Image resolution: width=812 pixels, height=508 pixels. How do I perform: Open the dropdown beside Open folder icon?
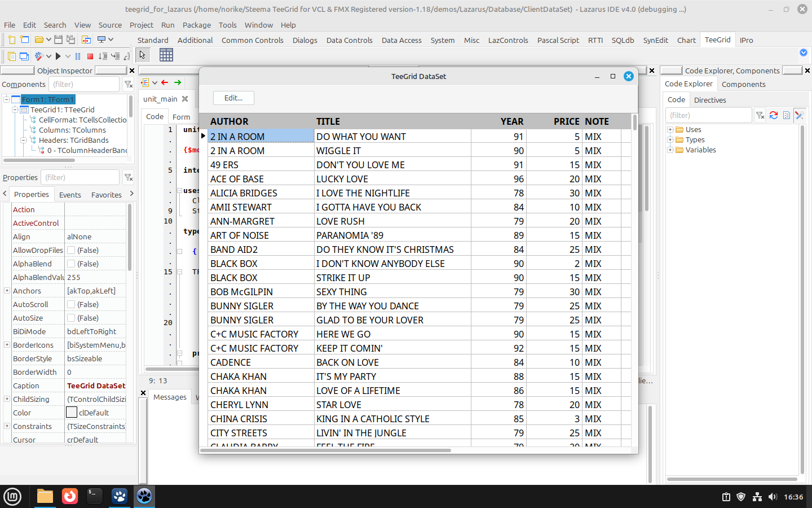[x=48, y=40]
